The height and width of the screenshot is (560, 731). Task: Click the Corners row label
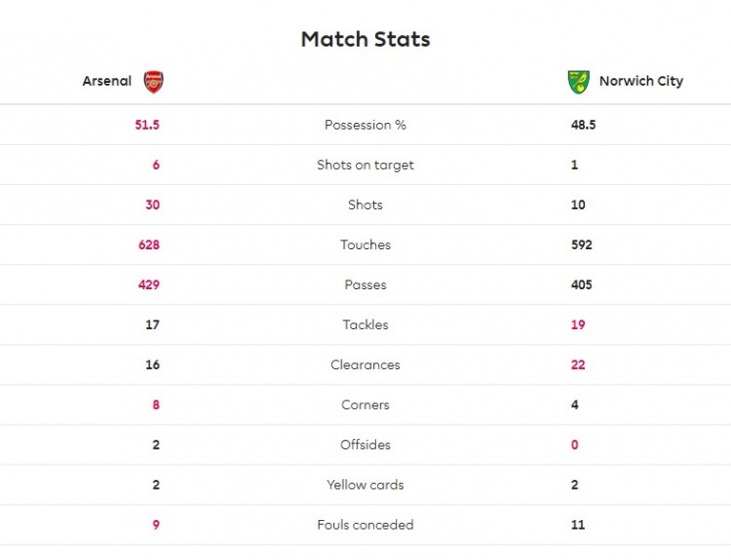(x=365, y=405)
